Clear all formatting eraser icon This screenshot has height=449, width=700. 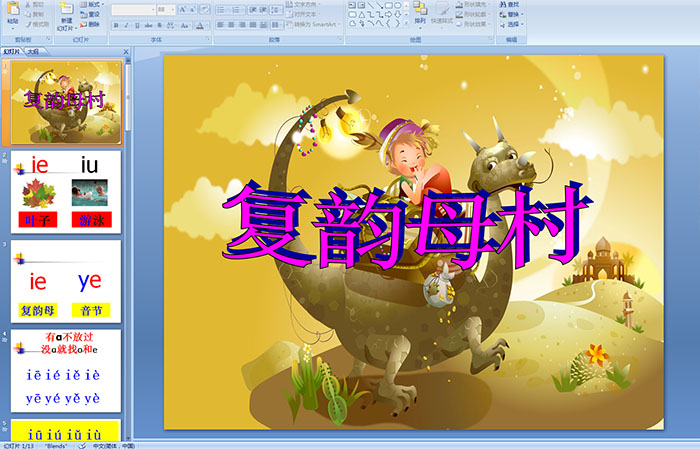[204, 9]
